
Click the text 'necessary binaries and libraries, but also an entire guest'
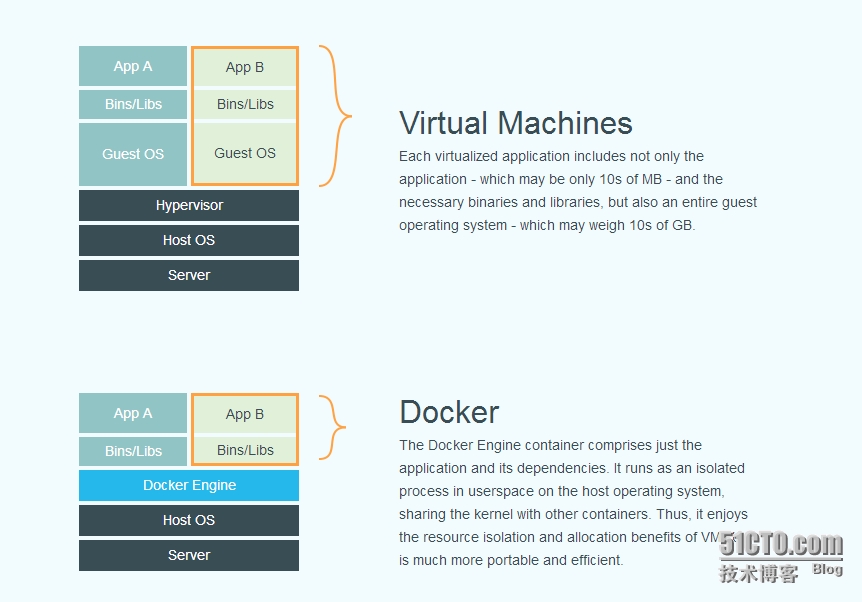click(578, 202)
